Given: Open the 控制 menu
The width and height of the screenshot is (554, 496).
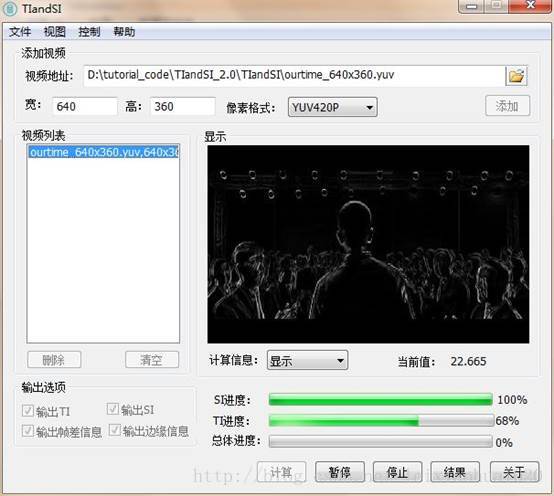Looking at the screenshot, I should coord(89,32).
